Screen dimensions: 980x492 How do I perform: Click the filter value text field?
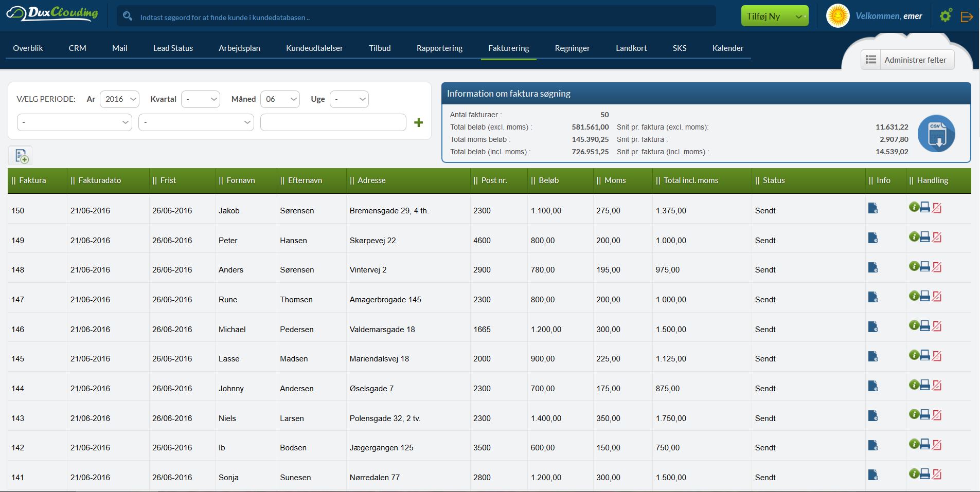333,122
